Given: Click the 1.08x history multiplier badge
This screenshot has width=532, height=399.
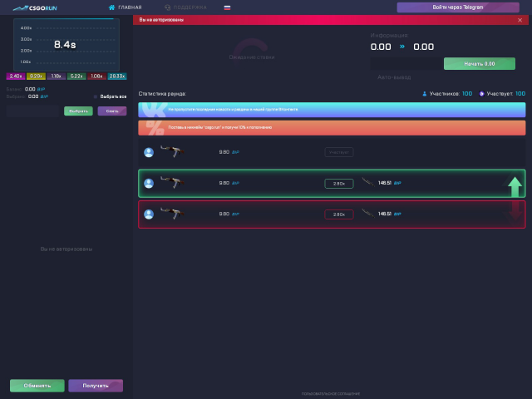Looking at the screenshot, I should coord(96,76).
